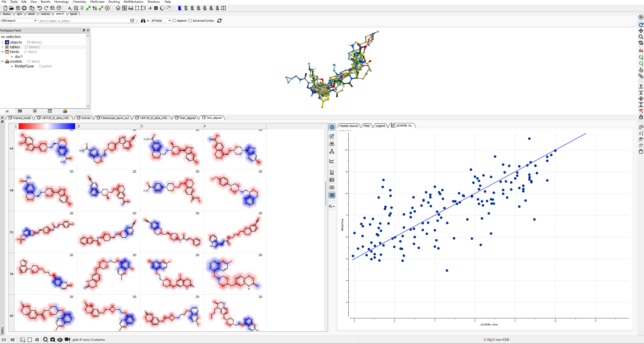Click Custom next to the MolApfQsar model

pos(45,66)
